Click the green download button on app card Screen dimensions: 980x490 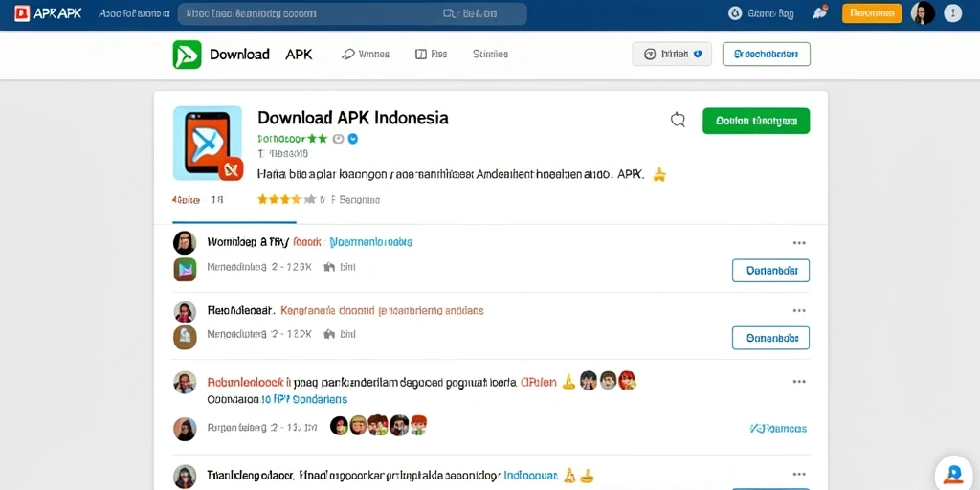pos(756,121)
